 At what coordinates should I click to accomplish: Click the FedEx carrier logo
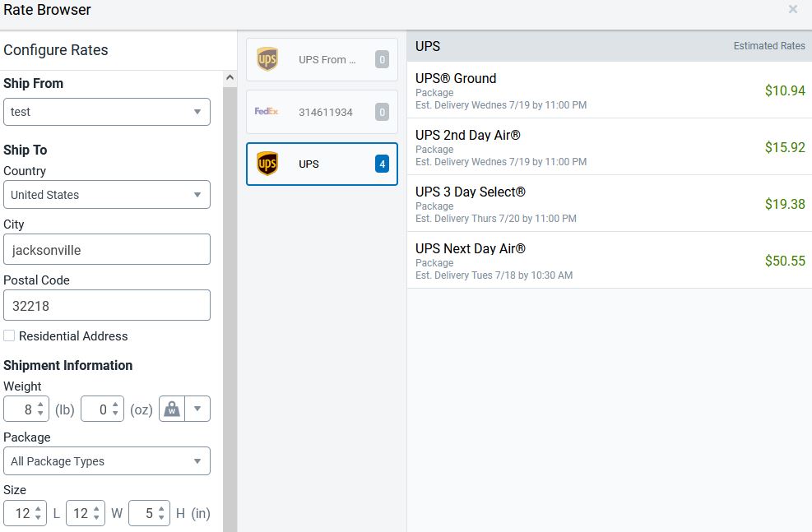(267, 111)
